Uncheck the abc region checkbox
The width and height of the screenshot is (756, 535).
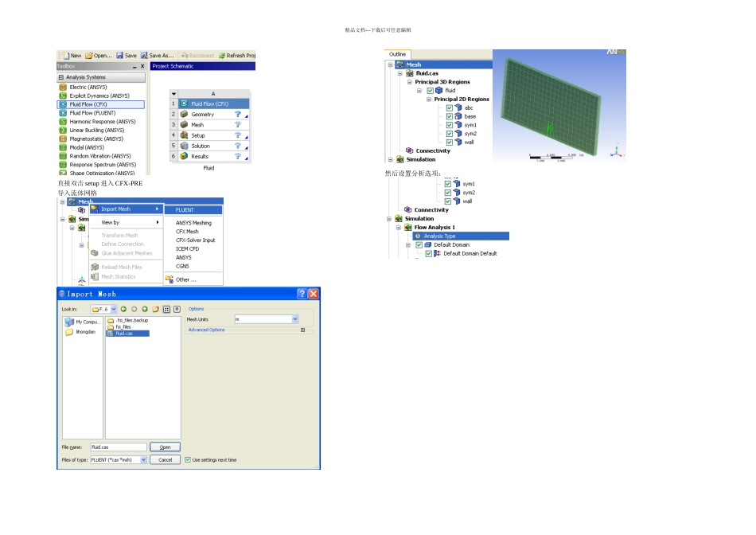tap(450, 108)
